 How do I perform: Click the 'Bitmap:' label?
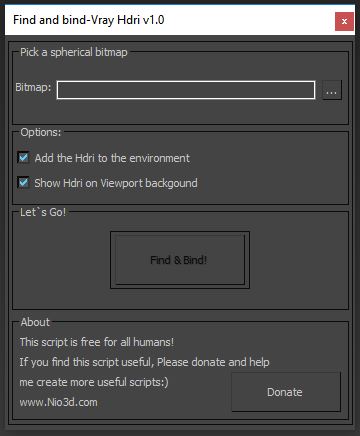click(x=33, y=87)
